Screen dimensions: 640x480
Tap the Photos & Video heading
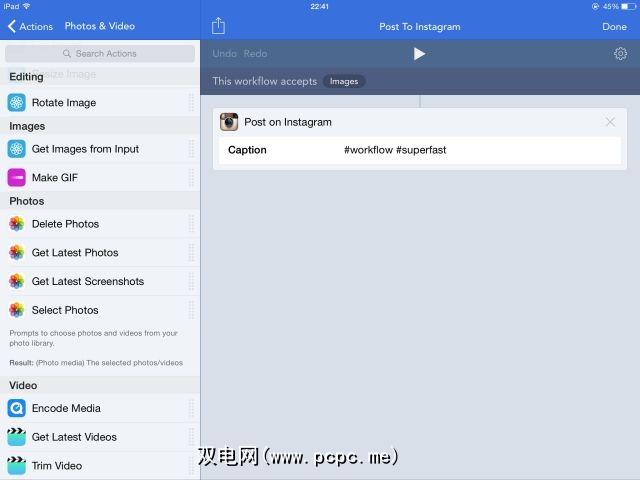tap(100, 26)
